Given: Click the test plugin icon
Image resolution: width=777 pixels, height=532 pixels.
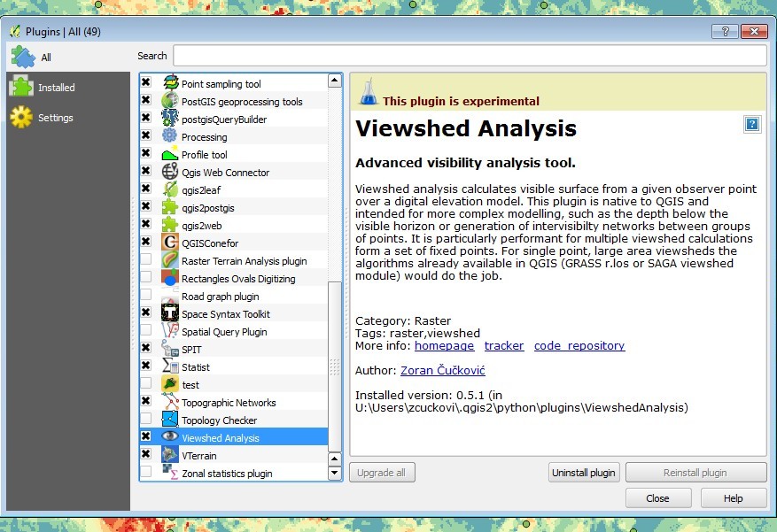Looking at the screenshot, I should (170, 384).
